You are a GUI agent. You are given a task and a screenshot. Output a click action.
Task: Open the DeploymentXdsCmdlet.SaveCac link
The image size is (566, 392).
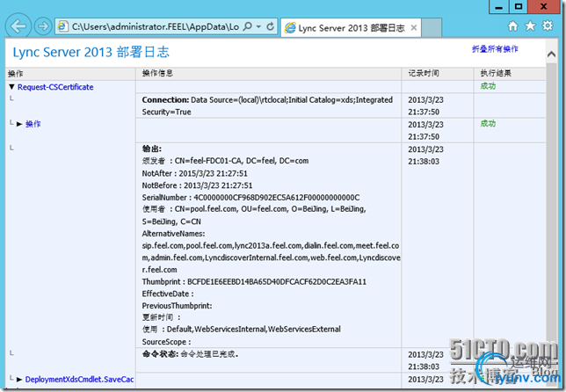coord(79,380)
